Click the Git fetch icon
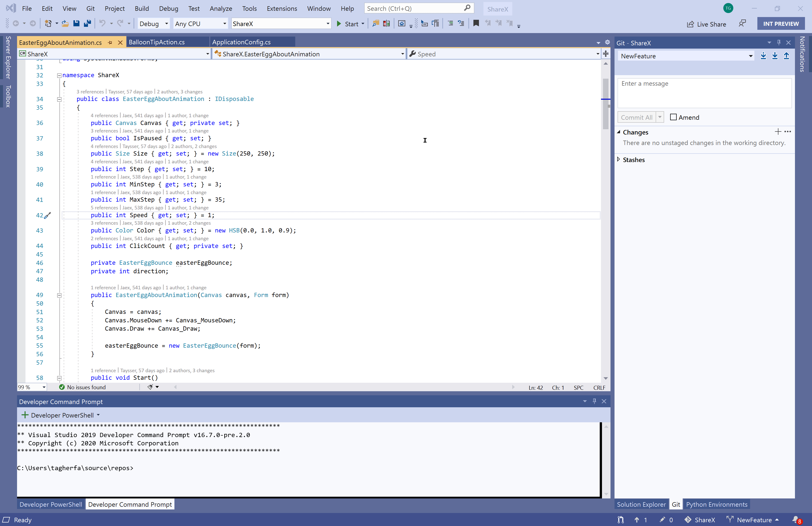The image size is (812, 526). [764, 56]
